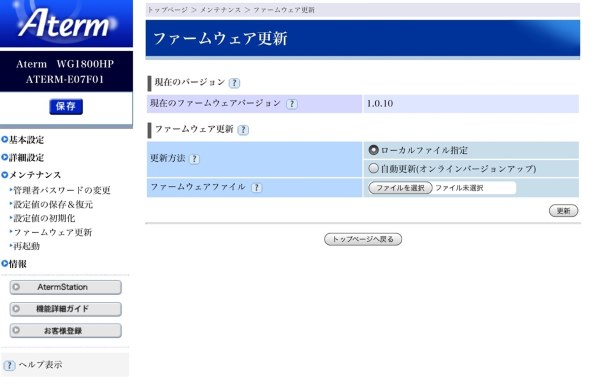This screenshot has height=391, width=596.
Task: Select 自動更新(オンラインバージョンアップ) radio option
Action: click(373, 168)
